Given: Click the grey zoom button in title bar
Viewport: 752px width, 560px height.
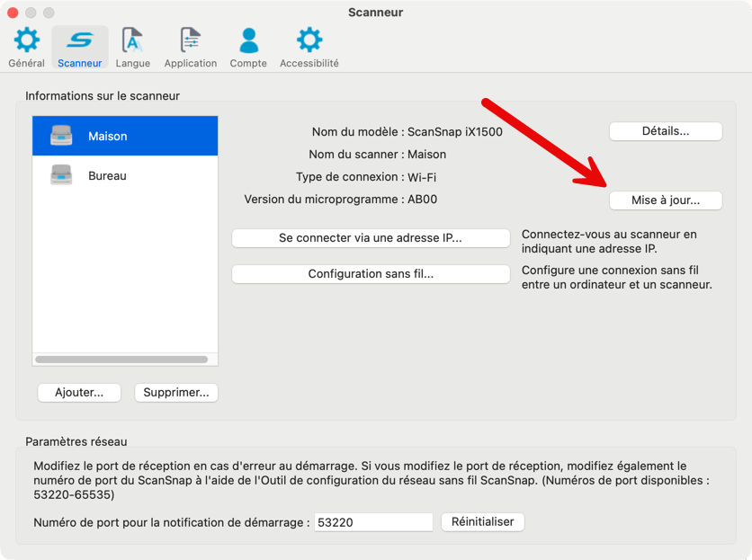Looking at the screenshot, I should pos(49,13).
